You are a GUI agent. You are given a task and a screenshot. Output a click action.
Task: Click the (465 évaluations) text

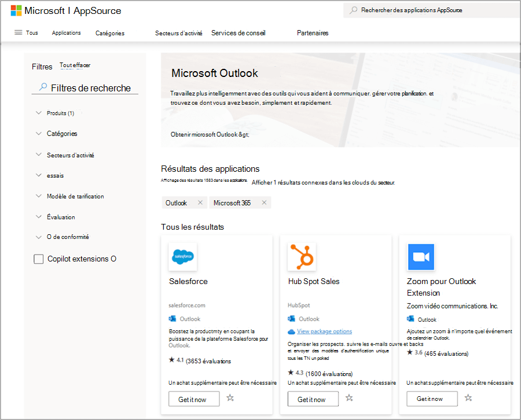click(446, 353)
